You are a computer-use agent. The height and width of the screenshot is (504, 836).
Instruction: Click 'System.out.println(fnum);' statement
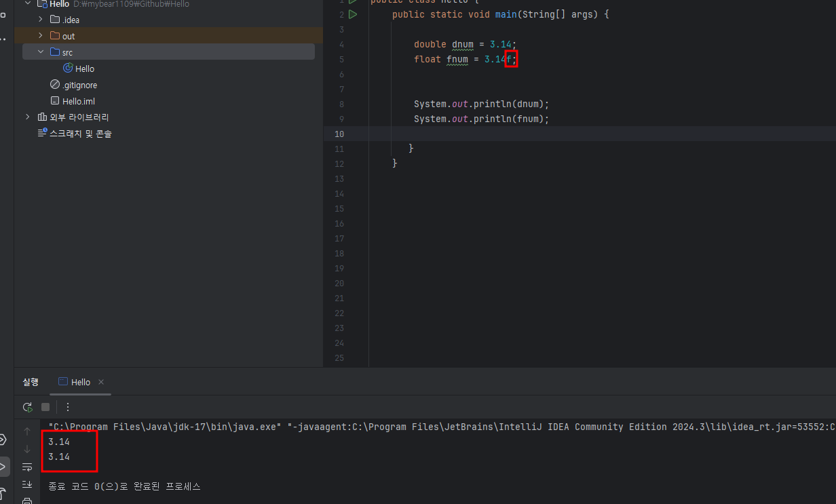tap(481, 119)
